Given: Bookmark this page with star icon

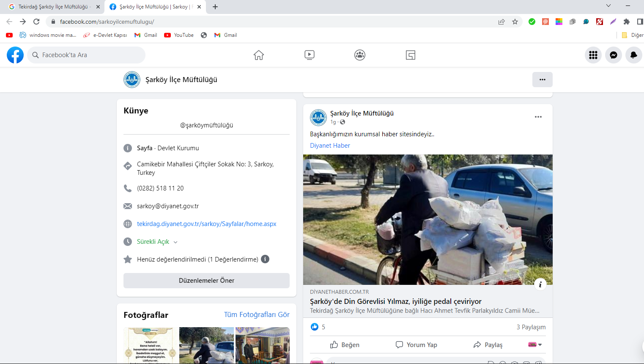Looking at the screenshot, I should (x=515, y=22).
